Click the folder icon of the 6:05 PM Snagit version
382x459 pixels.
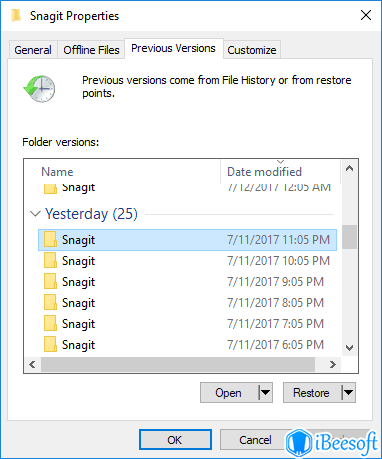[50, 345]
